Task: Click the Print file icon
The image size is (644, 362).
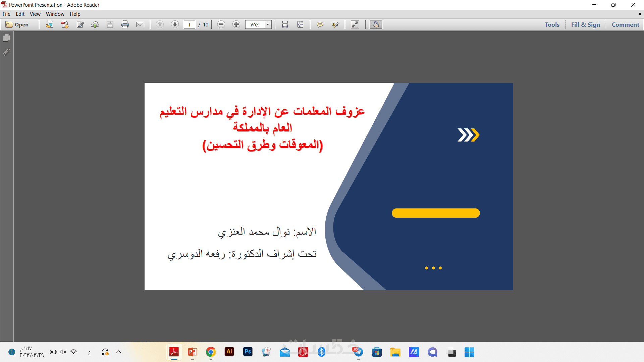Action: click(x=125, y=24)
